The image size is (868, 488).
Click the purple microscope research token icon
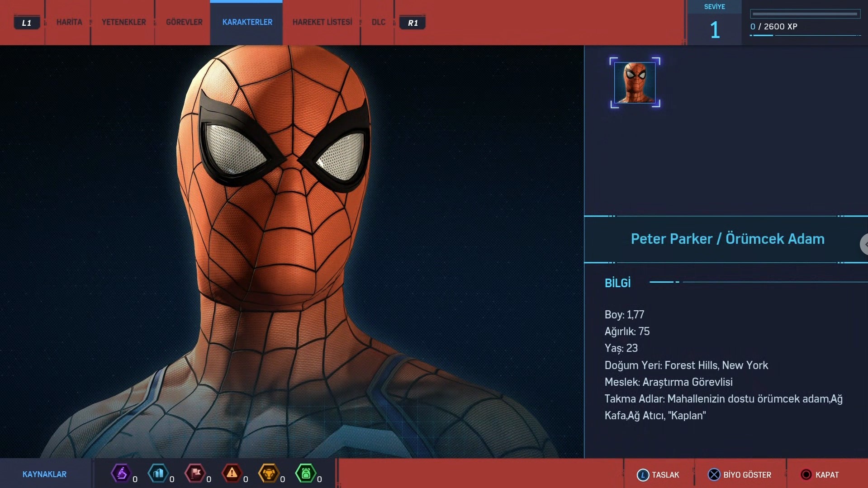coord(121,474)
